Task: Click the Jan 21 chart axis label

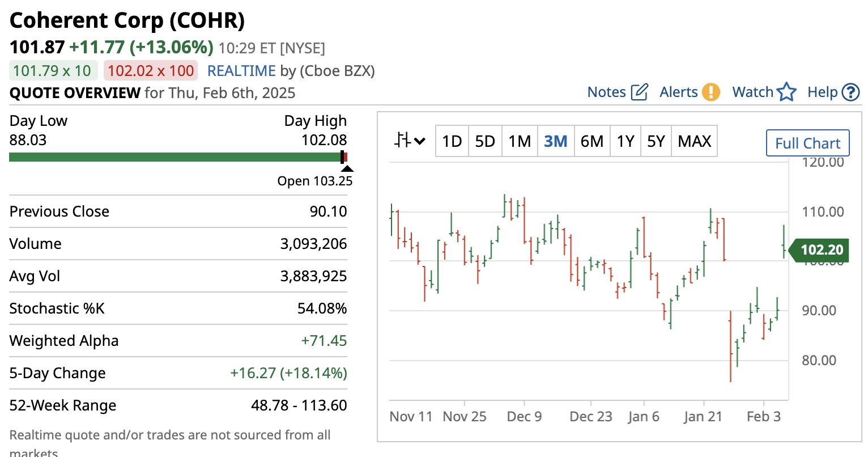Action: 703,417
